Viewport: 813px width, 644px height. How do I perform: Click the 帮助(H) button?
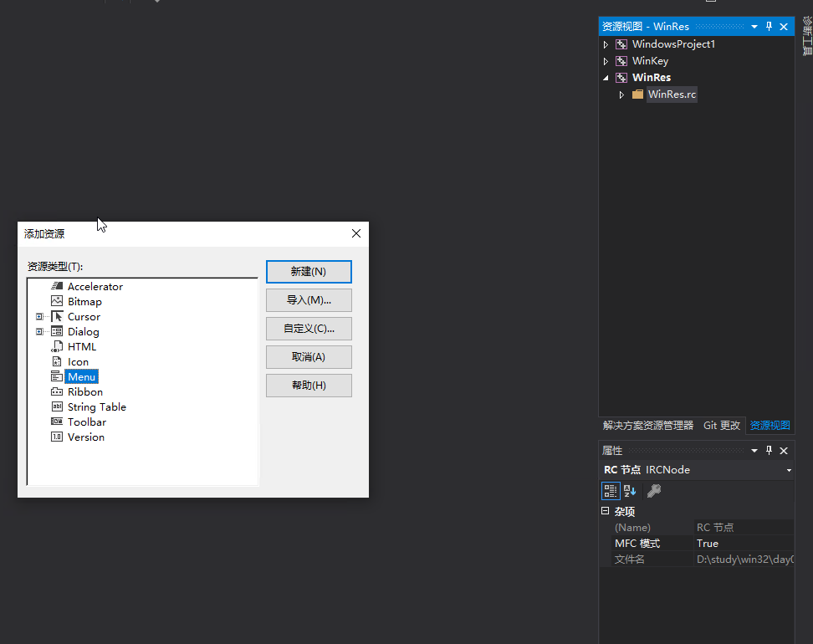(x=309, y=386)
